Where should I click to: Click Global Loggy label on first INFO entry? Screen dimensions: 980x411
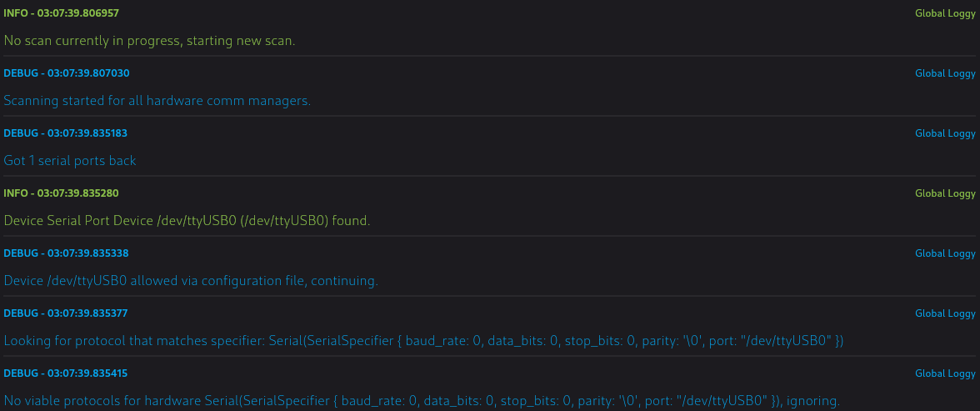point(945,13)
